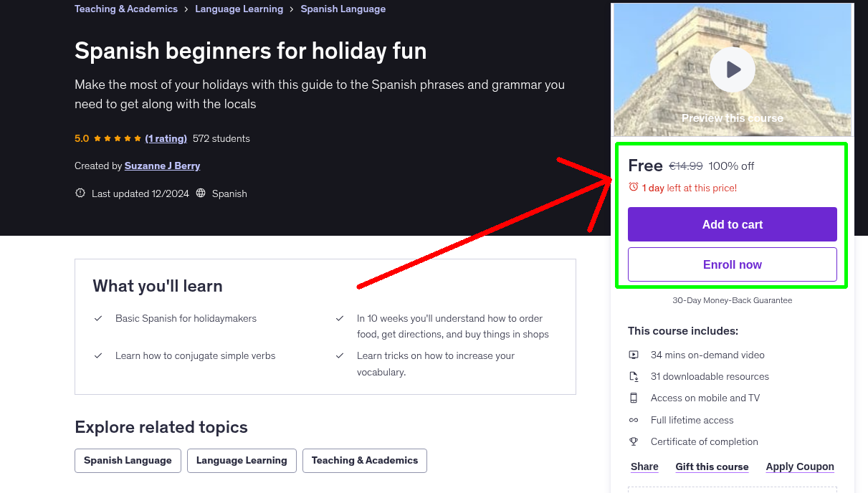Click the globe language icon
The height and width of the screenshot is (493, 868).
(x=201, y=193)
